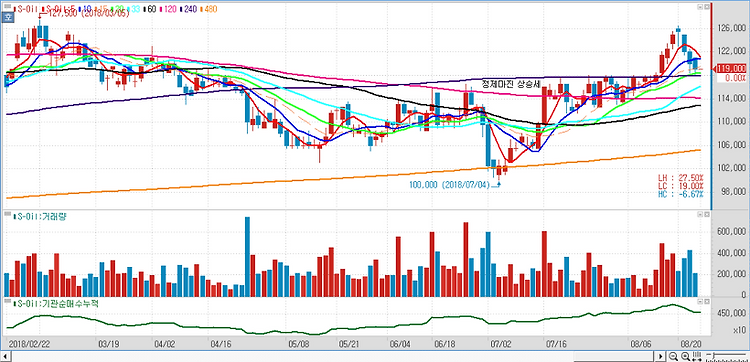
Task: Click the S-Oil:기관순매수누적 indicator label
Action: 55,303
